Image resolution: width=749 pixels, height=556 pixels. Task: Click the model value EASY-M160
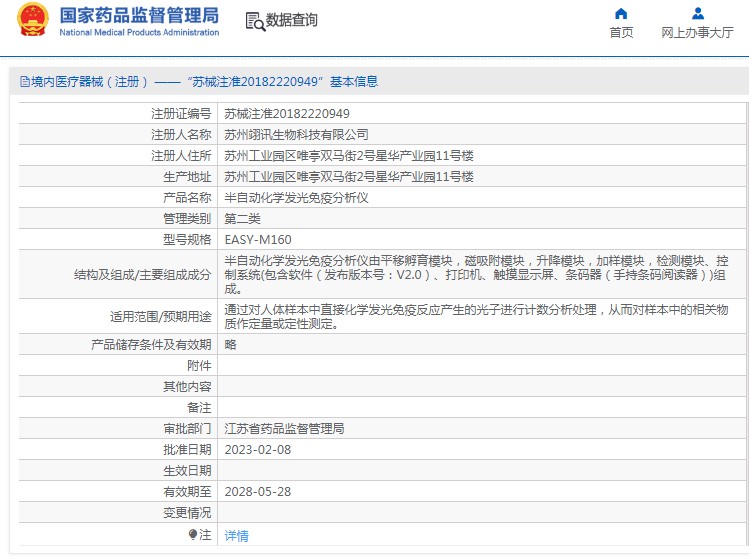(258, 239)
